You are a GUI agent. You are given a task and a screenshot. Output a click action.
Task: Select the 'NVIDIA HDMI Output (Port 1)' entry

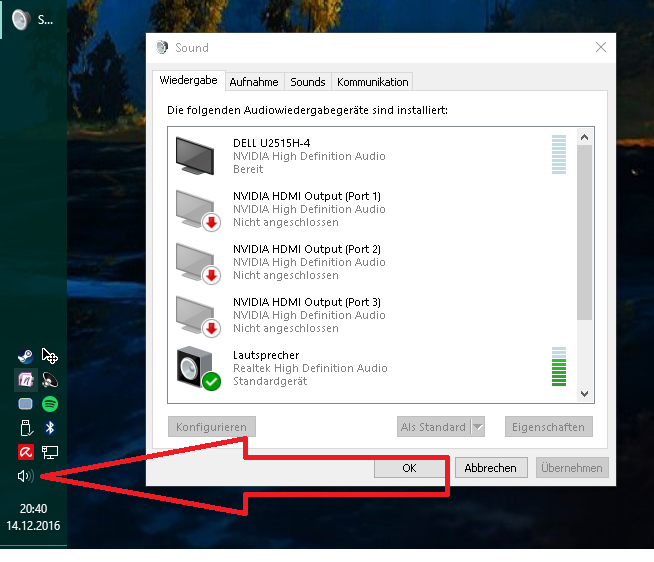[x=307, y=196]
